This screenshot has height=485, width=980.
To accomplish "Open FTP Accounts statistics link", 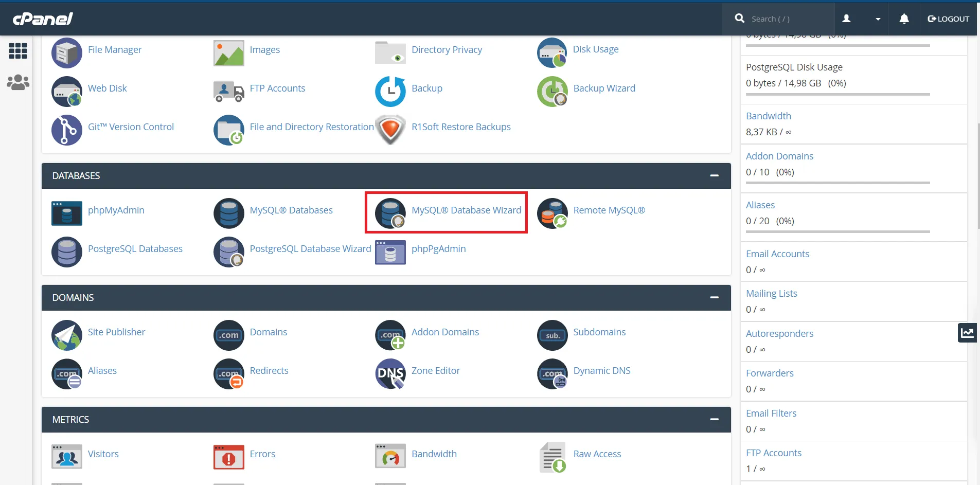I will pyautogui.click(x=774, y=453).
